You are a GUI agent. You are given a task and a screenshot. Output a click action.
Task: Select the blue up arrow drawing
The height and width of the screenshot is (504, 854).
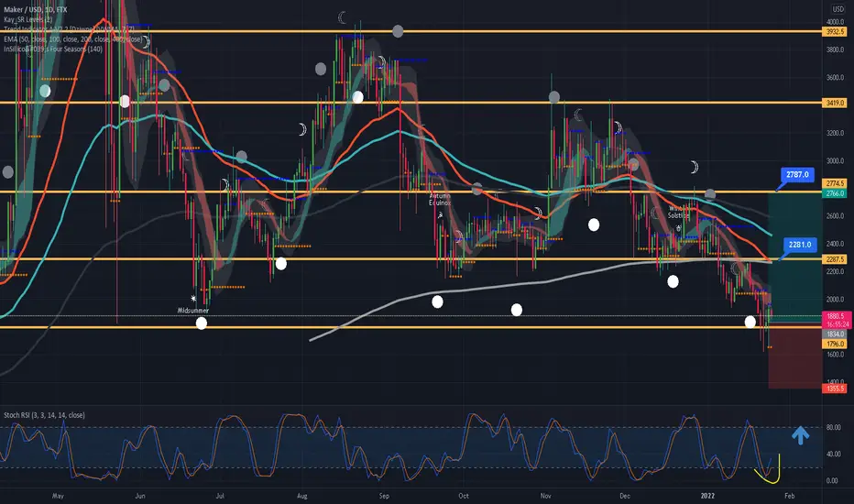pos(800,435)
